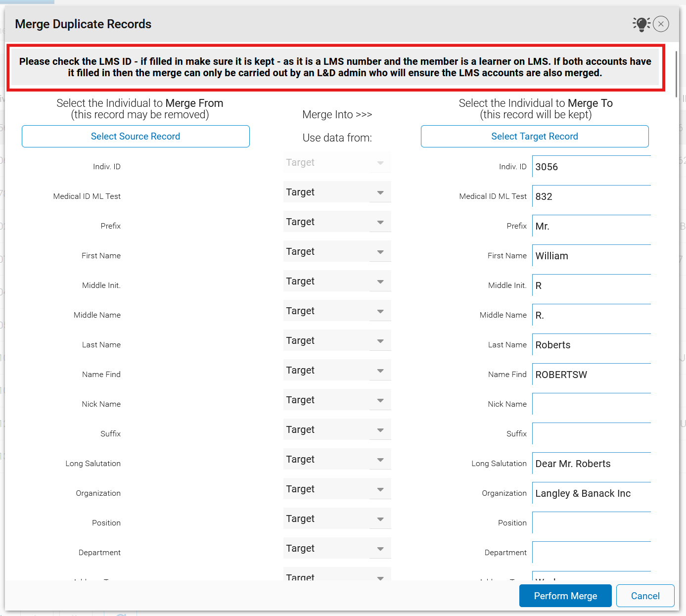This screenshot has width=686, height=616.
Task: Click Select Target Record button
Action: (x=534, y=137)
